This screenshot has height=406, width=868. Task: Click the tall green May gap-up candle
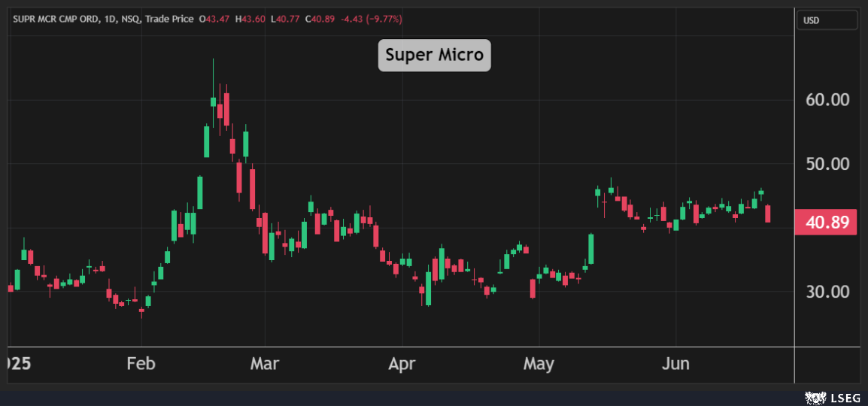click(x=591, y=249)
